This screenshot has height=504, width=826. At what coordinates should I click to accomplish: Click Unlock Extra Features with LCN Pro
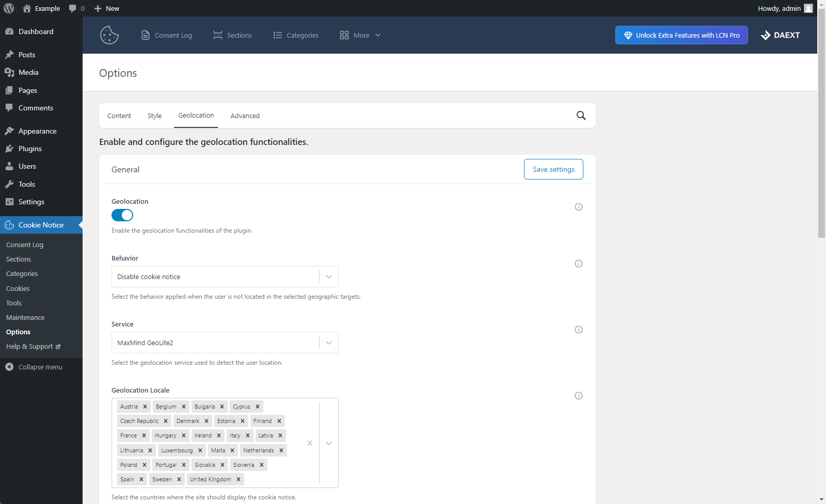[x=681, y=35]
